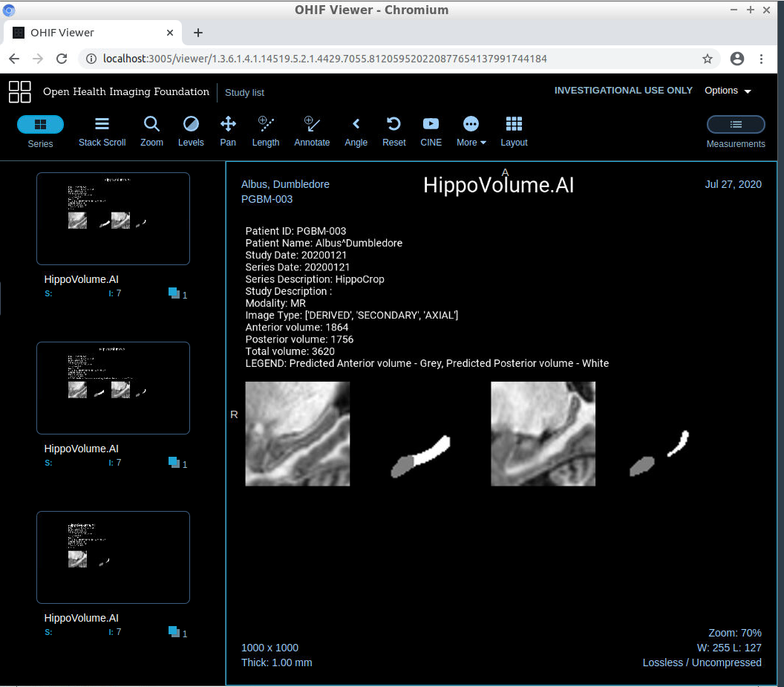Click the image count icon of third series

tap(174, 631)
